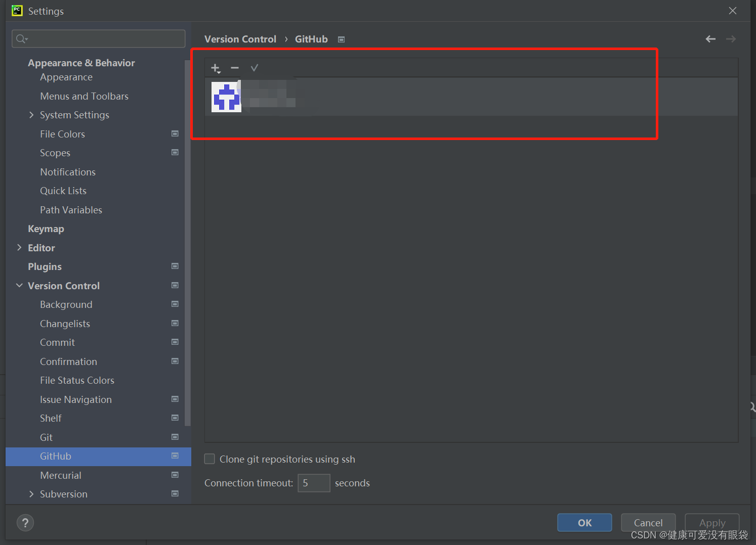Click project icon next to File Colors
Viewport: 756px width, 545px height.
pyautogui.click(x=175, y=133)
